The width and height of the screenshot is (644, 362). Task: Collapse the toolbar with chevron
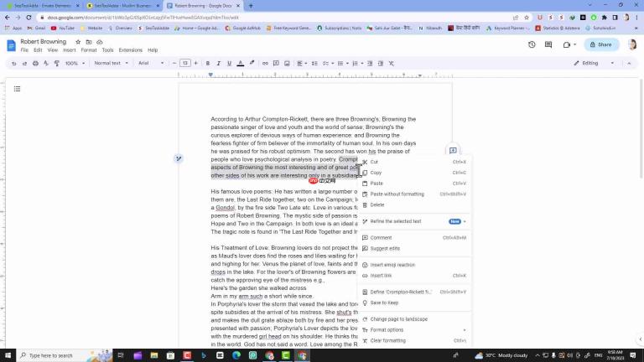pyautogui.click(x=629, y=63)
